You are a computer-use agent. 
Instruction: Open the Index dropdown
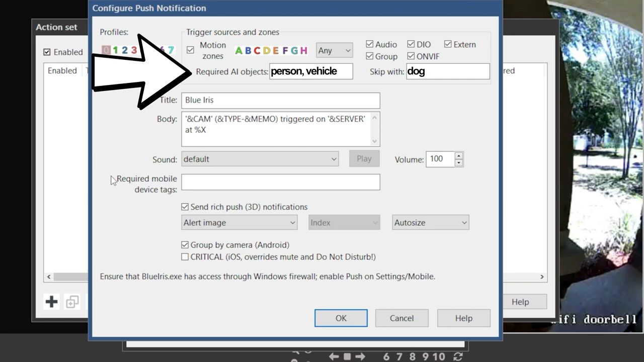344,222
